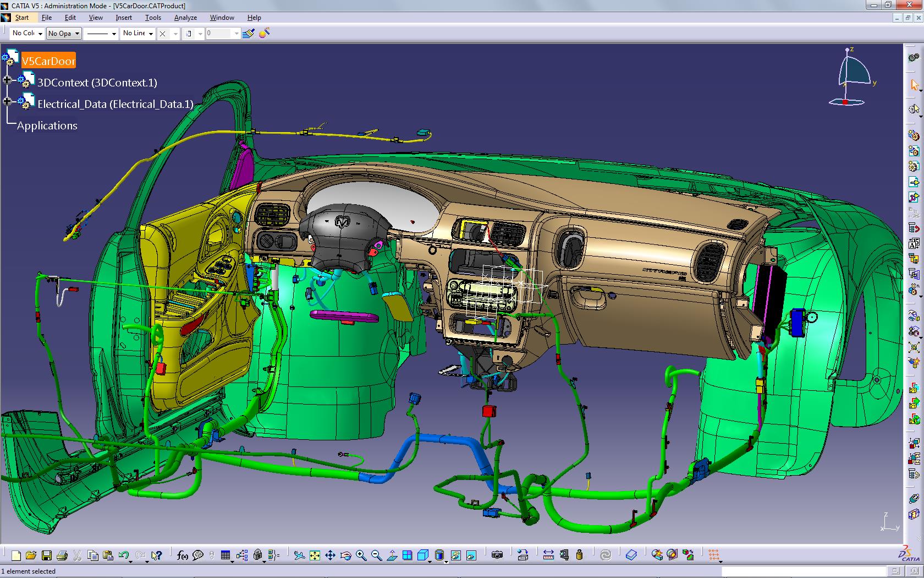924x578 pixels.
Task: Open the Analyze menu
Action: pos(185,18)
